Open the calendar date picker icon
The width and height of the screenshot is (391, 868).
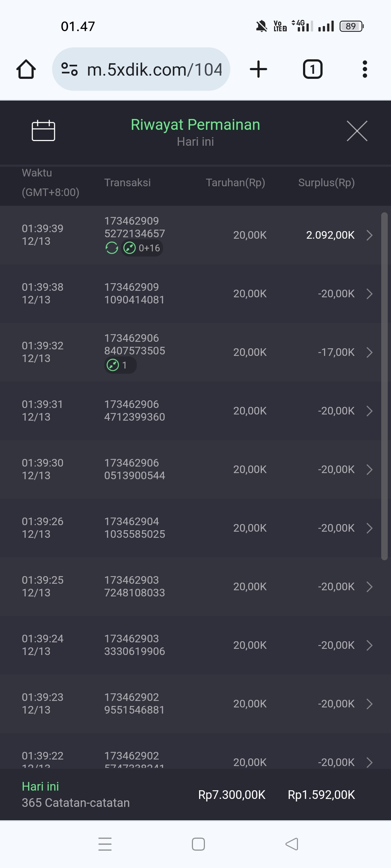[x=43, y=130]
